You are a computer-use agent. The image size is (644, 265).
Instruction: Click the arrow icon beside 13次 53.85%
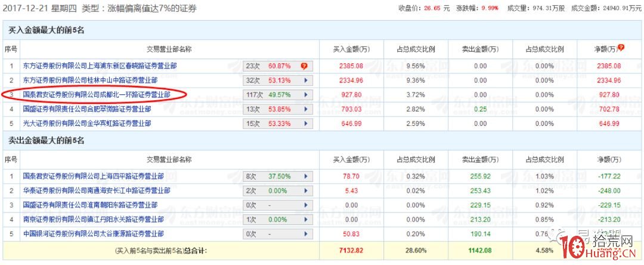tap(306, 109)
